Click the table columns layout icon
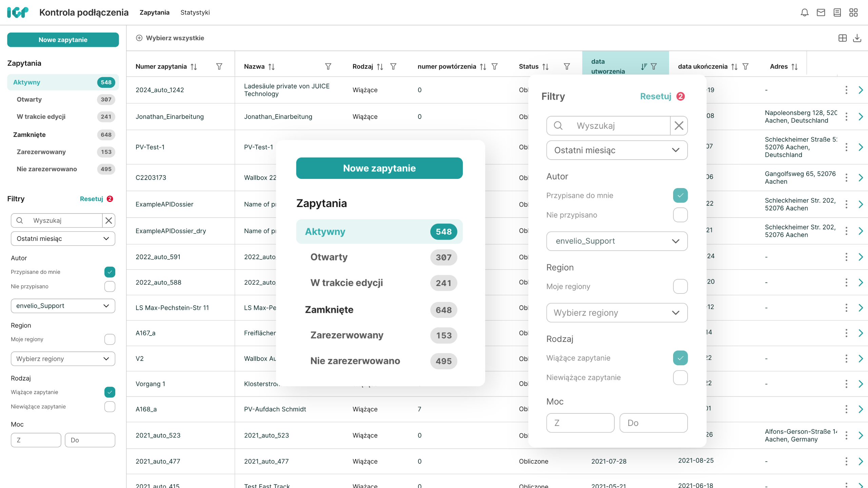The width and height of the screenshot is (868, 488). click(842, 38)
